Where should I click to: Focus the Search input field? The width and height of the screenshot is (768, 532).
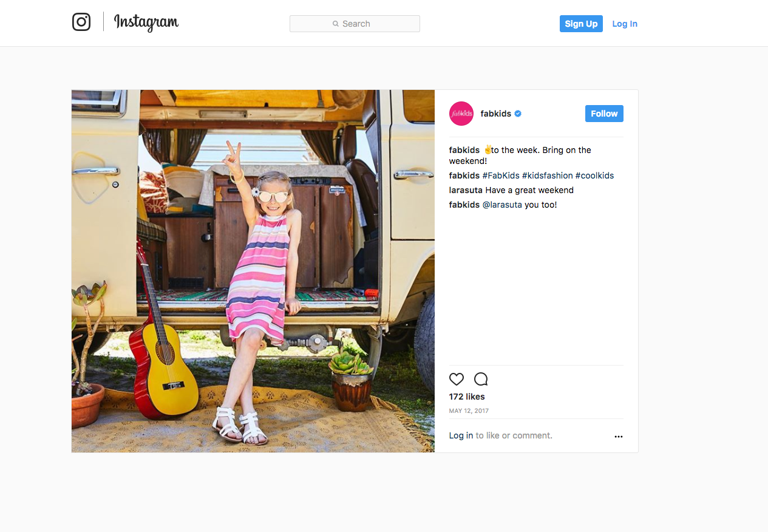coord(355,24)
